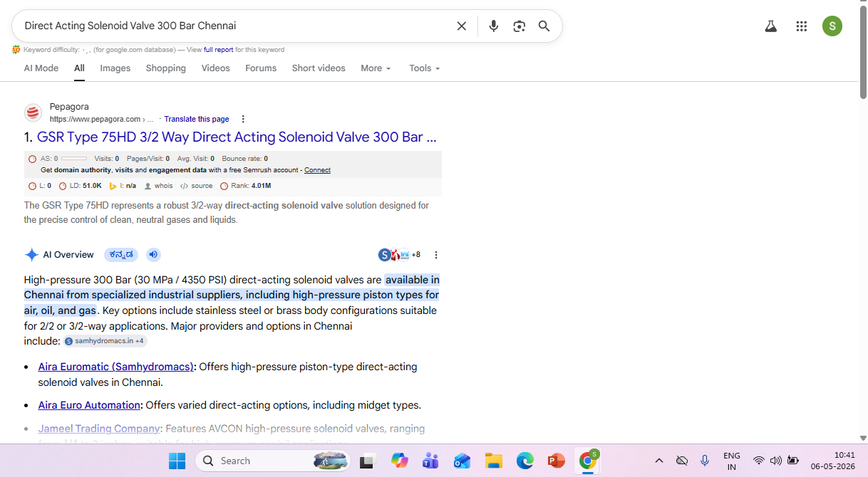The image size is (868, 477).
Task: Open the Jameel Trading Company link
Action: tap(99, 429)
